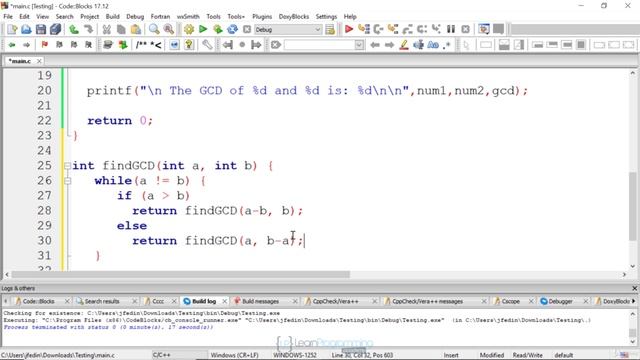Switch to Code::Blocks log tab
This screenshot has height=360, width=640.
(38, 301)
